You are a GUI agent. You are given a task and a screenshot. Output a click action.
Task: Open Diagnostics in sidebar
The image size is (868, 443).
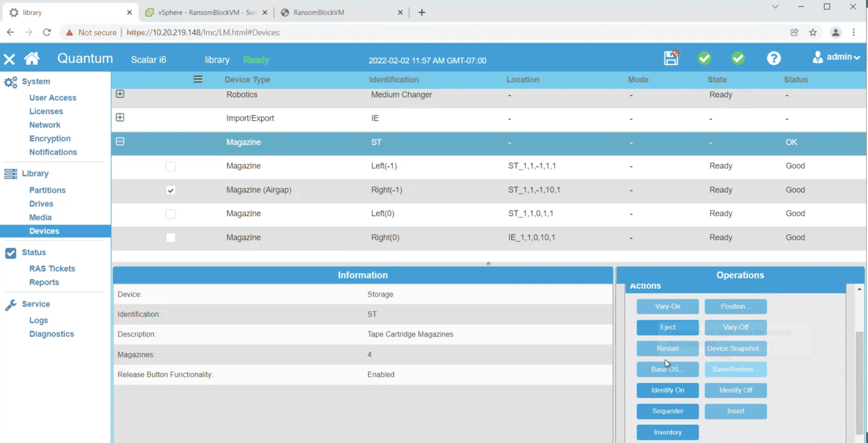point(52,334)
